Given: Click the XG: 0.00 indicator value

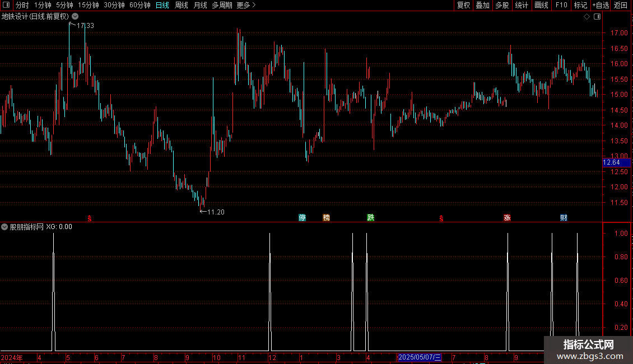Looking at the screenshot, I should pos(59,227).
